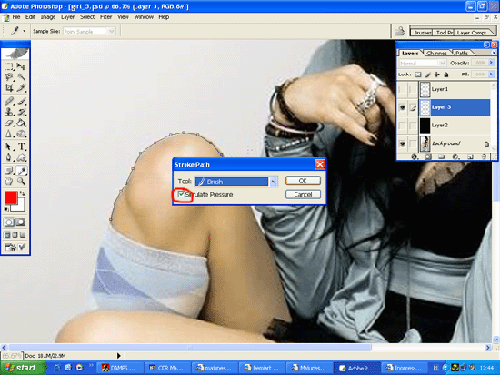Select the Move tool
This screenshot has height=375, width=500.
coord(21,66)
